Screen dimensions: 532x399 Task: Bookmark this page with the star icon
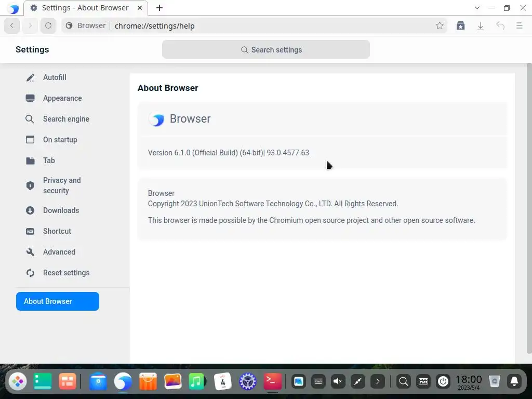pyautogui.click(x=440, y=26)
